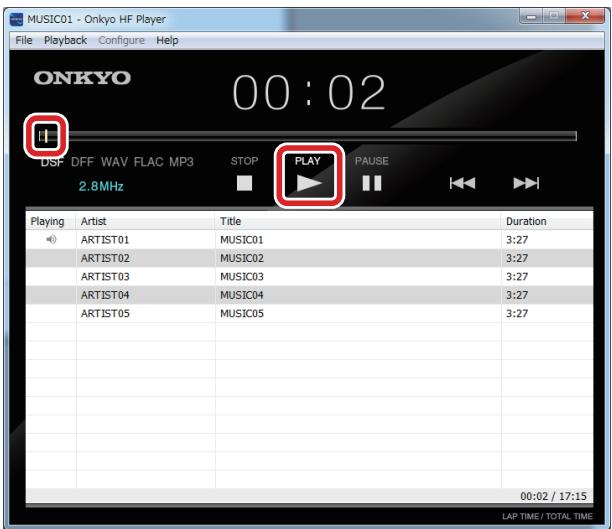Screen dimensions: 612x529
Task: Click the Play button triangle
Action: (x=309, y=183)
